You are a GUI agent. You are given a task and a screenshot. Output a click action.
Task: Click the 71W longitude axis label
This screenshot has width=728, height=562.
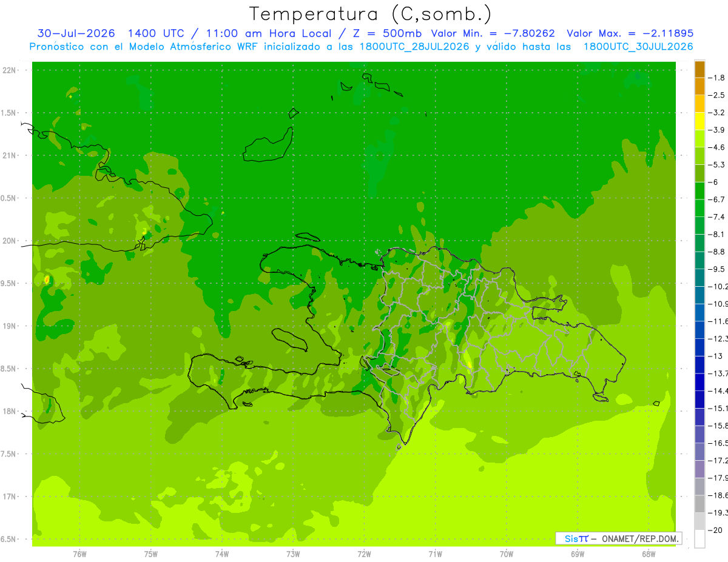coord(435,554)
